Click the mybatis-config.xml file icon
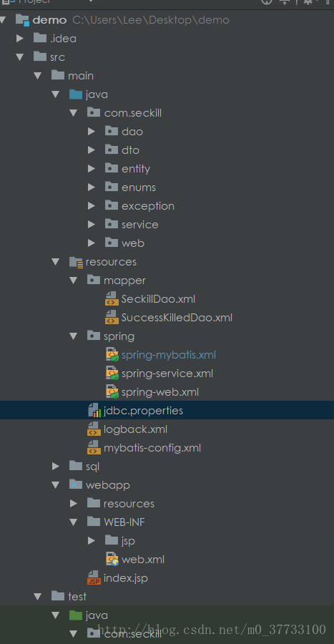334x644 pixels. (x=94, y=448)
